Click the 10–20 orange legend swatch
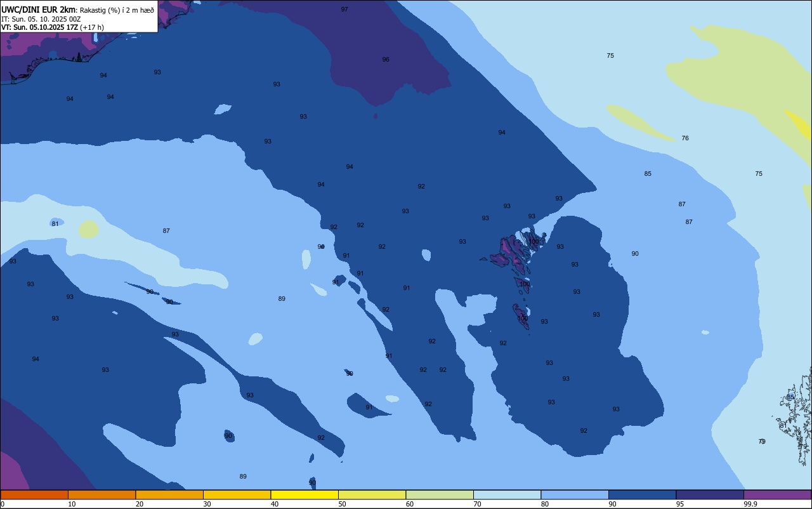 coord(101,494)
